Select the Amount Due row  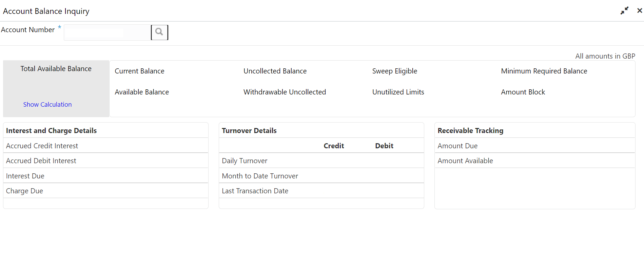[x=535, y=146]
